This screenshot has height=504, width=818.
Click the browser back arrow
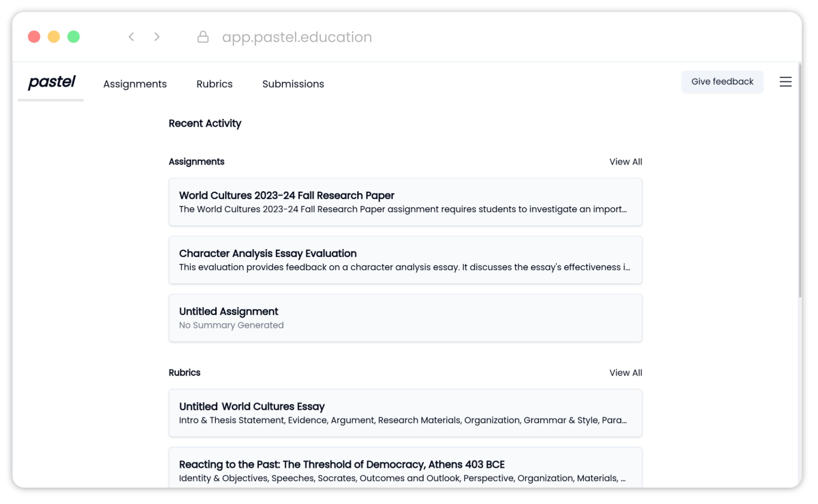point(132,37)
